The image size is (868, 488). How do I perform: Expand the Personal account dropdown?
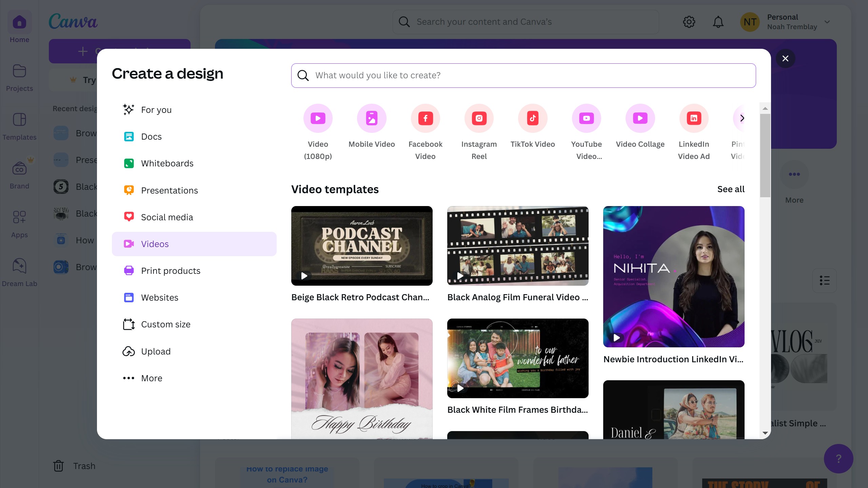point(827,22)
